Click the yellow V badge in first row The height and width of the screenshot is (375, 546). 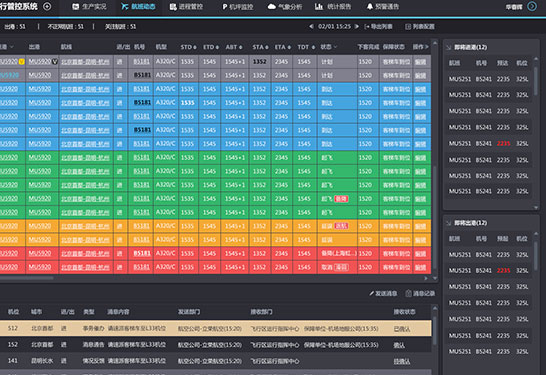point(22,62)
